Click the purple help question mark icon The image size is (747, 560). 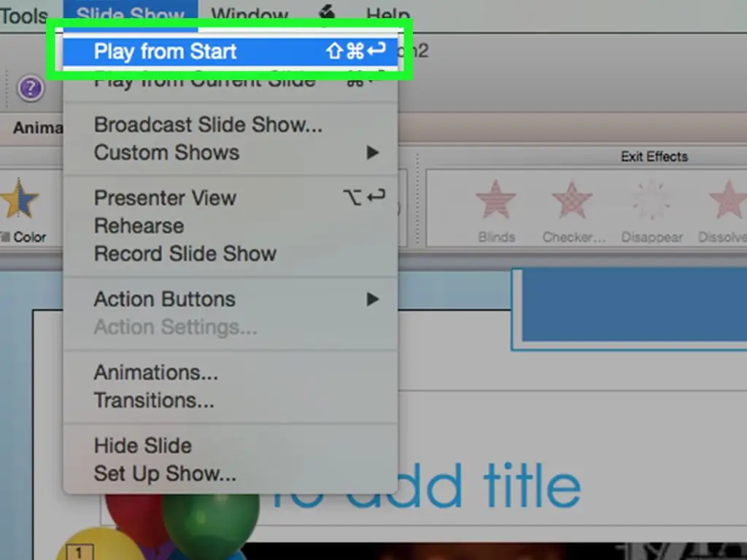pos(31,88)
